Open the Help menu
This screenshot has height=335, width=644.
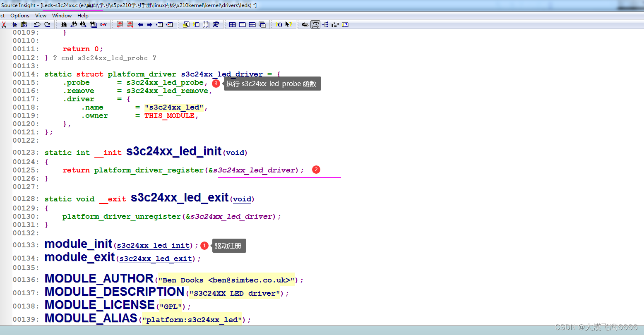pos(83,15)
